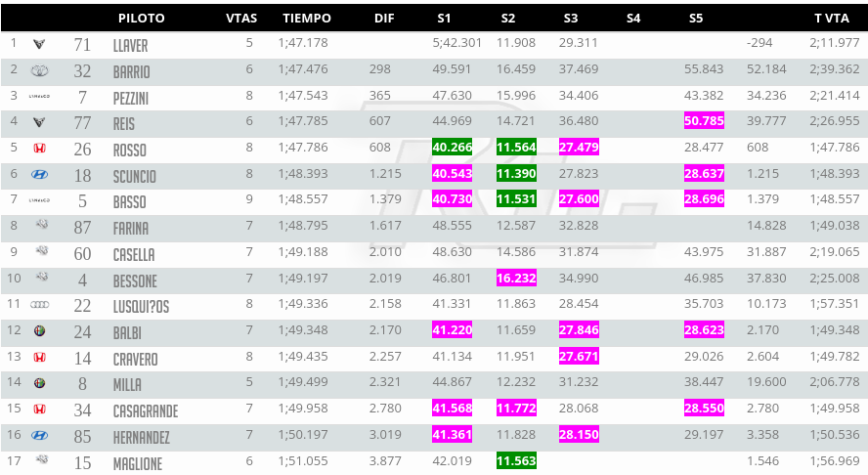Open driver name CASELLA
The height and width of the screenshot is (475, 868).
tap(133, 254)
